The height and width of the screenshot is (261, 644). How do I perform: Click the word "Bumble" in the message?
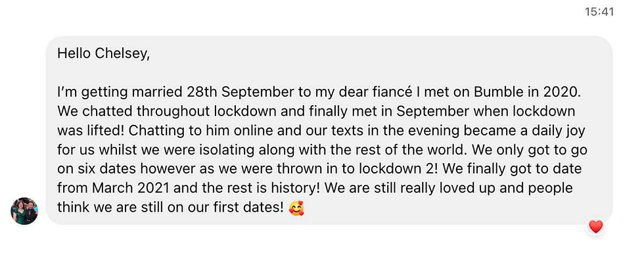(x=499, y=91)
